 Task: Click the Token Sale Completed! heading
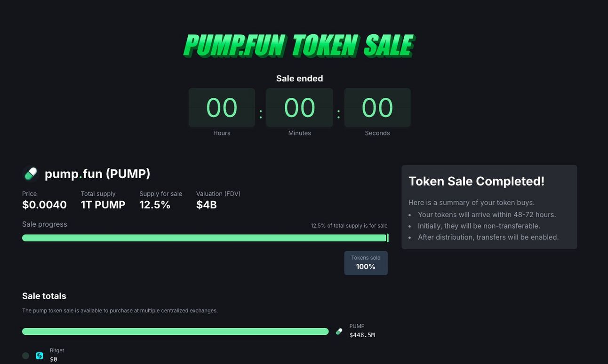pos(476,181)
